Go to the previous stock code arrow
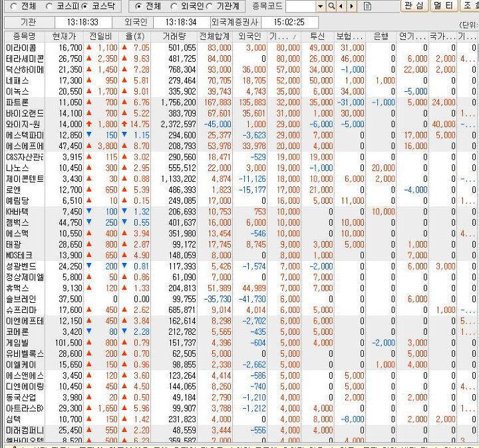Viewport: 479px width, 448px height. (x=341, y=6)
